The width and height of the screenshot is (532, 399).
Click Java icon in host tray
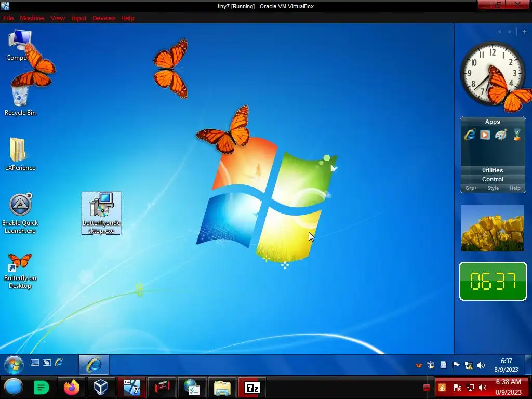click(x=442, y=388)
